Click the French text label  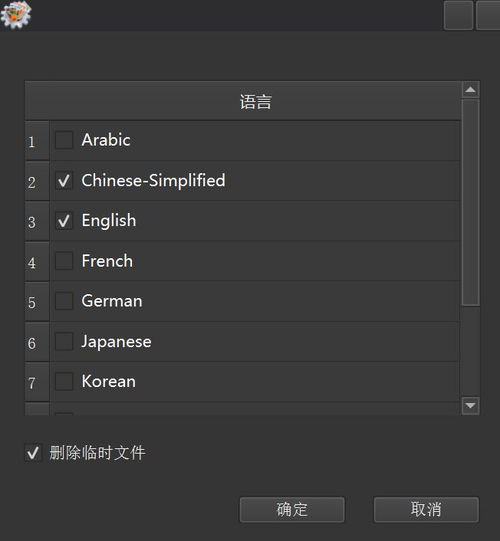[x=107, y=260]
